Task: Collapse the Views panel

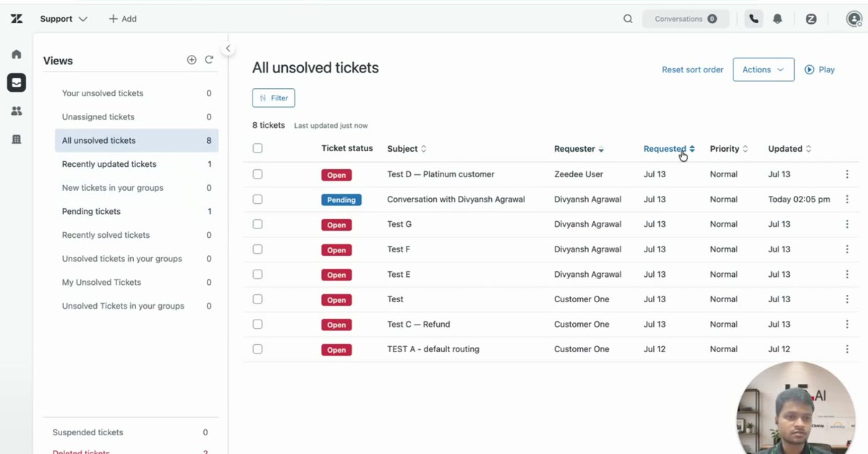Action: (228, 48)
